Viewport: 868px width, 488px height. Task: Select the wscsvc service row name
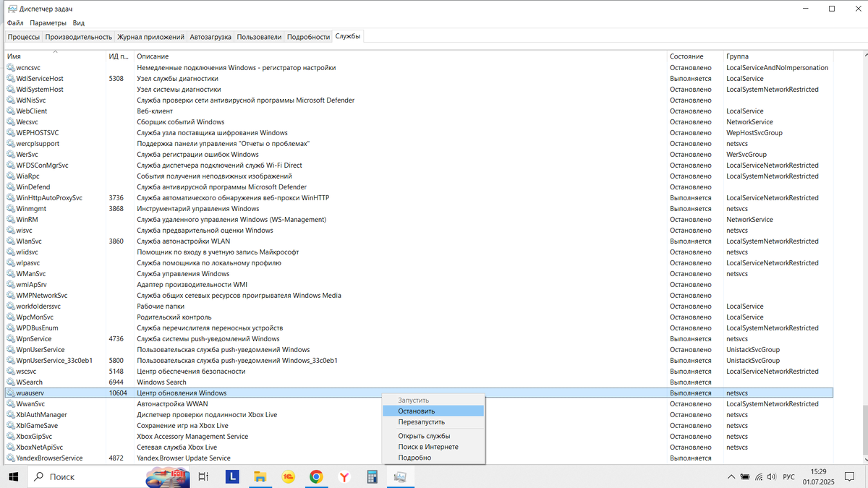[27, 372]
